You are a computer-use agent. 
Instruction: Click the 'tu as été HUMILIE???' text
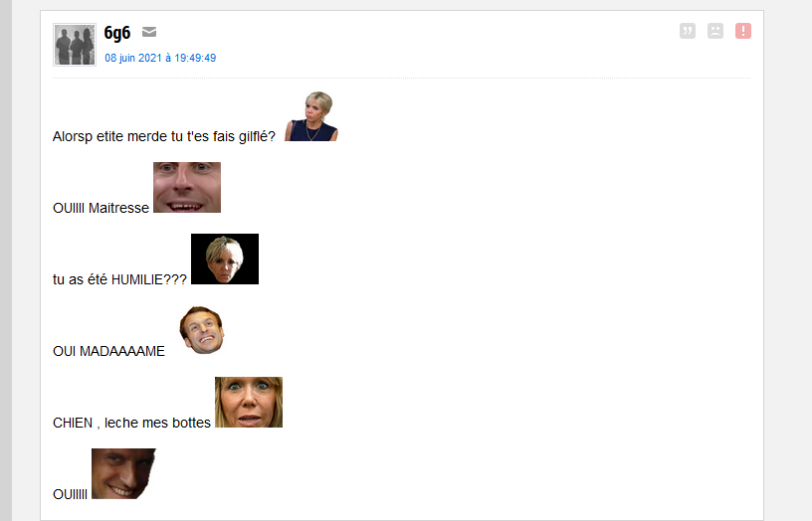point(119,280)
